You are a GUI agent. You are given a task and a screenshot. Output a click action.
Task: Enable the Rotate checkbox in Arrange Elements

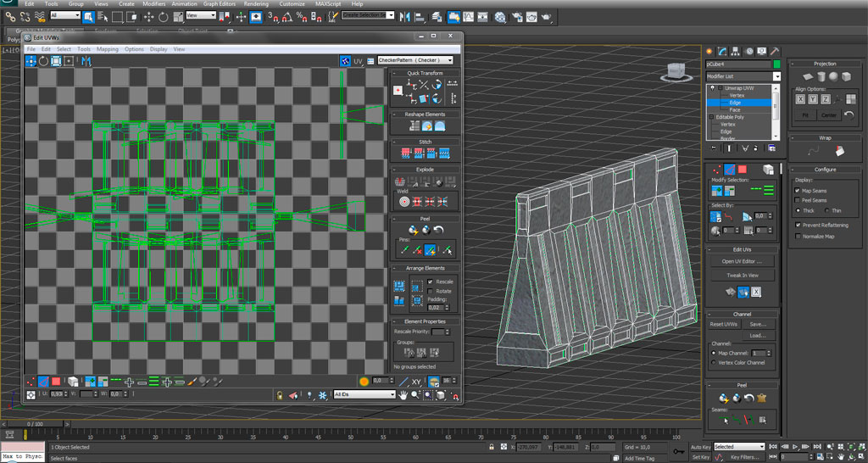pyautogui.click(x=431, y=291)
